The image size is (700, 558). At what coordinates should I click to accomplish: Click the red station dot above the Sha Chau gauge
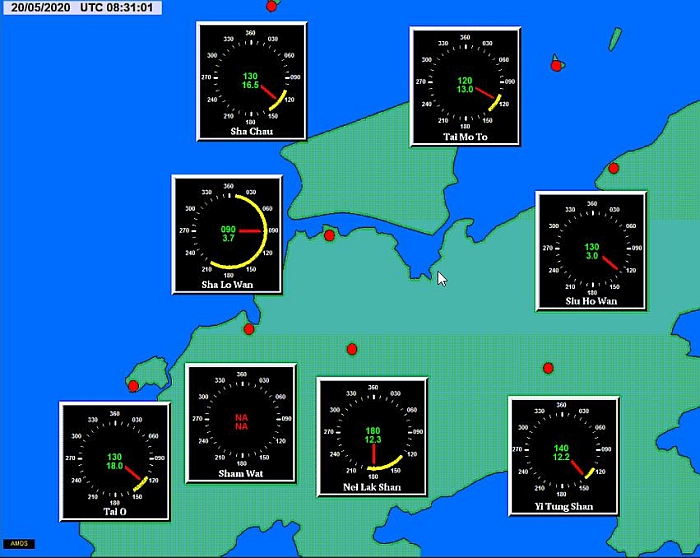tap(271, 6)
